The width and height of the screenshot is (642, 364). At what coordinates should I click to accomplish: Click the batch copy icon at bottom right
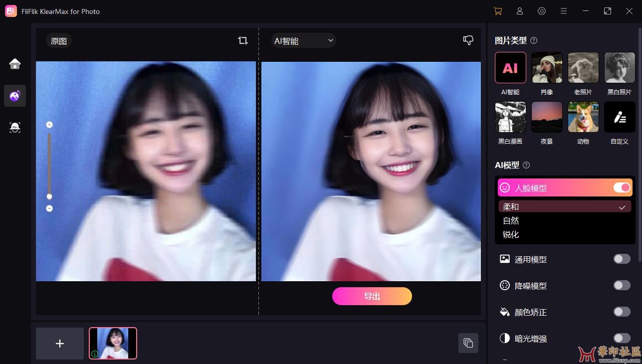tap(468, 343)
